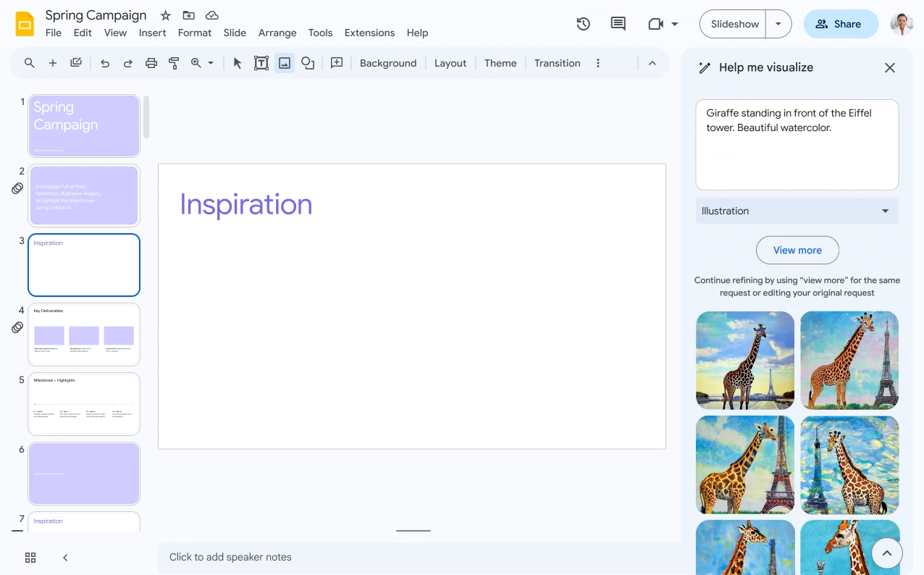924x575 pixels.
Task: Expand the Slideshow options arrow
Action: click(778, 24)
